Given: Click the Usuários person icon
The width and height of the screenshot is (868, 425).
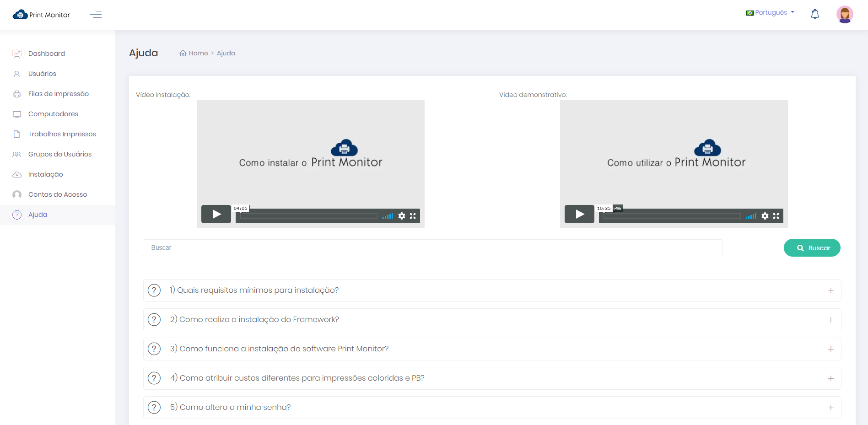Looking at the screenshot, I should pyautogui.click(x=17, y=74).
